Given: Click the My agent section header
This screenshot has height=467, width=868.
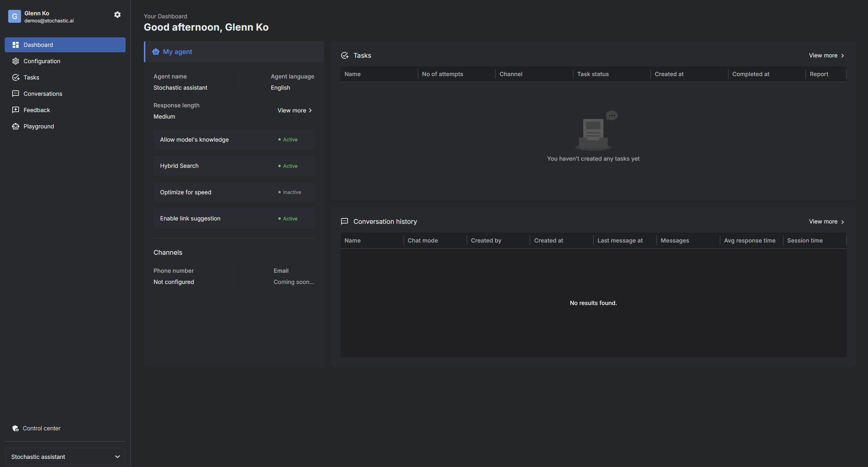Looking at the screenshot, I should pos(177,51).
